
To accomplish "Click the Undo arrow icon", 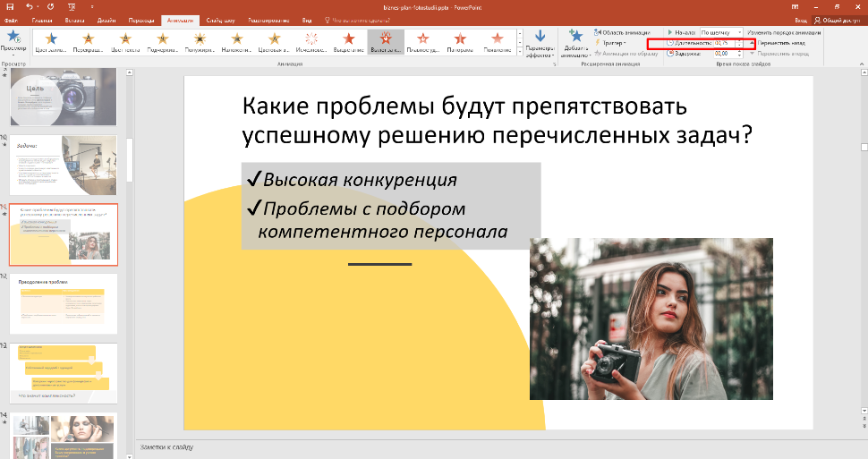I will pos(30,6).
